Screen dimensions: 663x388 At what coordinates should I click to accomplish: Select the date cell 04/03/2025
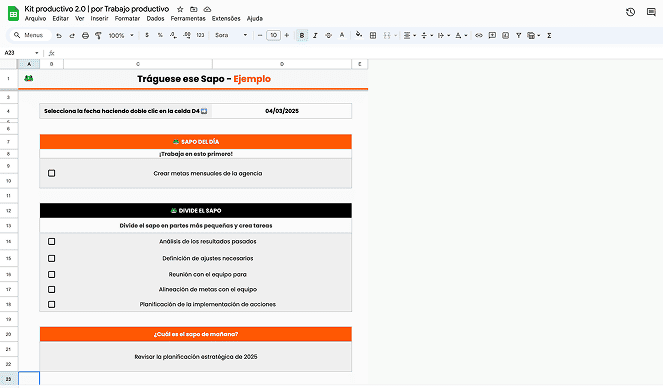pyautogui.click(x=282, y=111)
